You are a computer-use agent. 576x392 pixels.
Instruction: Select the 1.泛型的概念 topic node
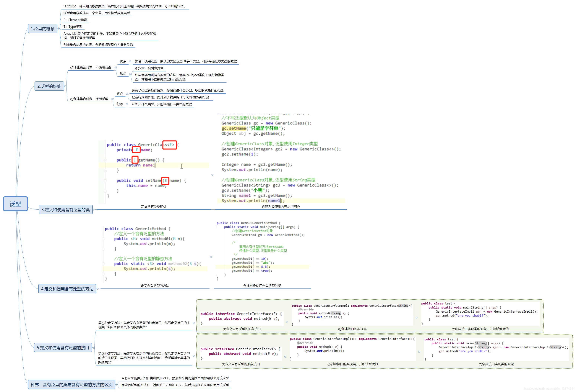[42, 28]
